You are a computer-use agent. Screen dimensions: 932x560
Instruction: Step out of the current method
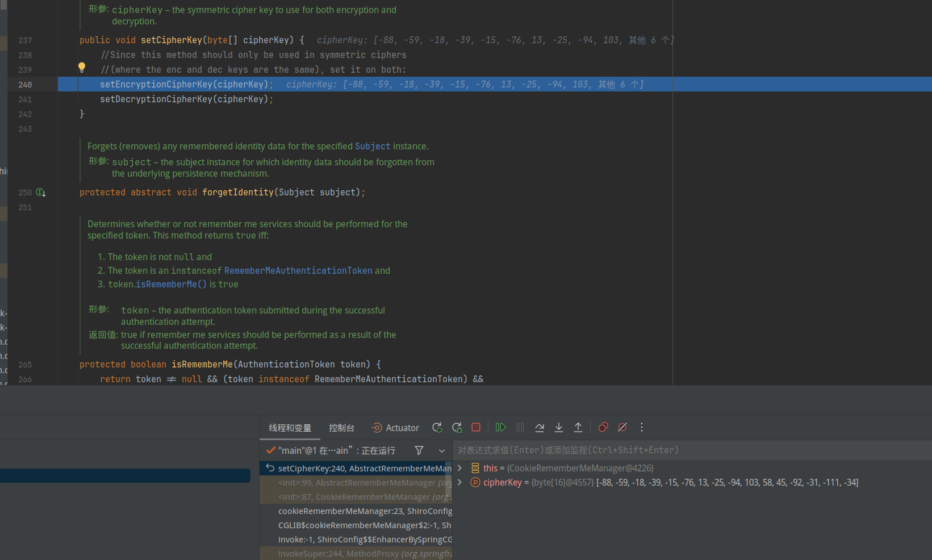(x=578, y=427)
